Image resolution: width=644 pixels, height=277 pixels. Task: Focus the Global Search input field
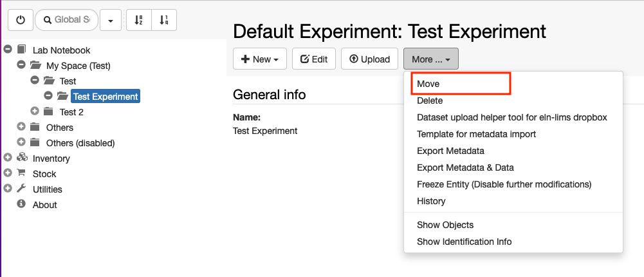pyautogui.click(x=66, y=20)
